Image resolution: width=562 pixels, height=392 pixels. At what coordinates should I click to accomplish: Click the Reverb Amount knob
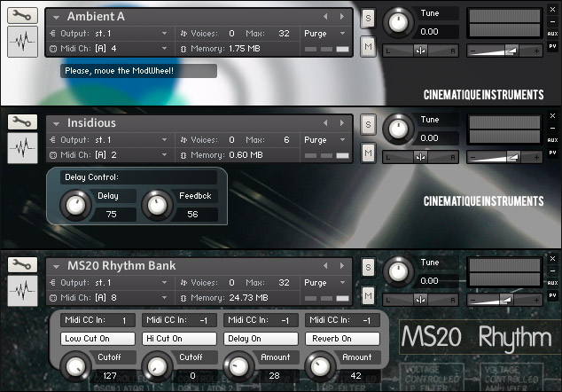point(320,366)
